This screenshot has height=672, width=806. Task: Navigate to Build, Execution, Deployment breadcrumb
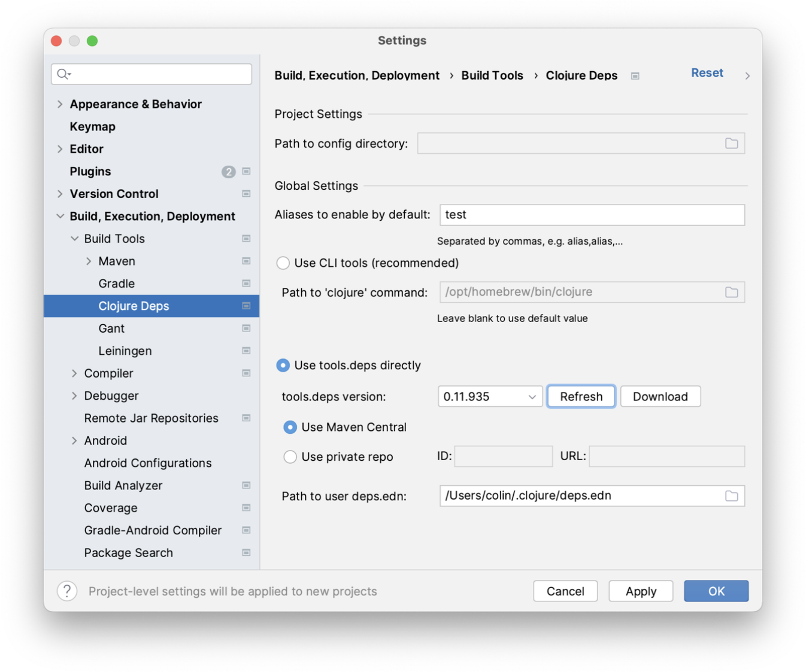(x=357, y=75)
